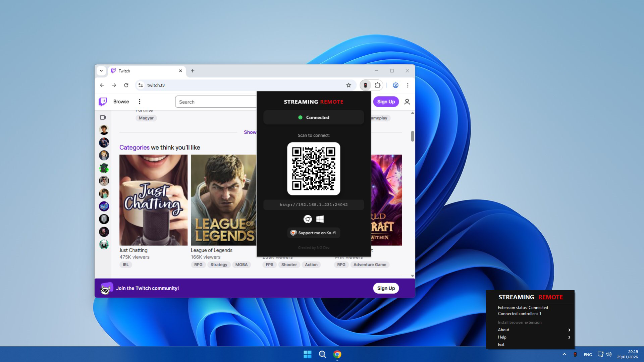Click the scrollbar up arrow
The image size is (644, 362).
tap(413, 113)
